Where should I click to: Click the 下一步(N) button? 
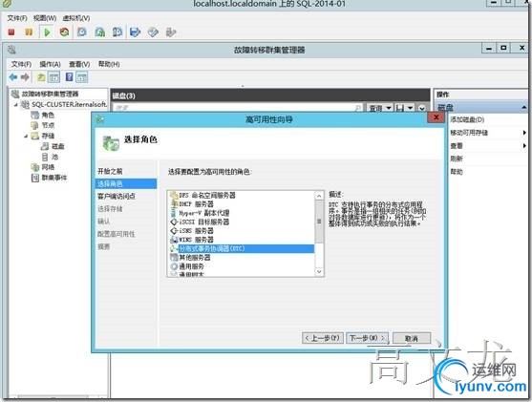367,338
